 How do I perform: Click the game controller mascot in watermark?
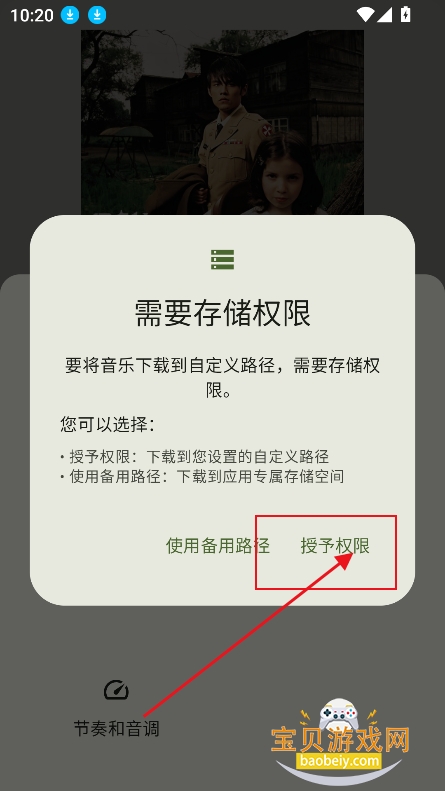point(340,714)
